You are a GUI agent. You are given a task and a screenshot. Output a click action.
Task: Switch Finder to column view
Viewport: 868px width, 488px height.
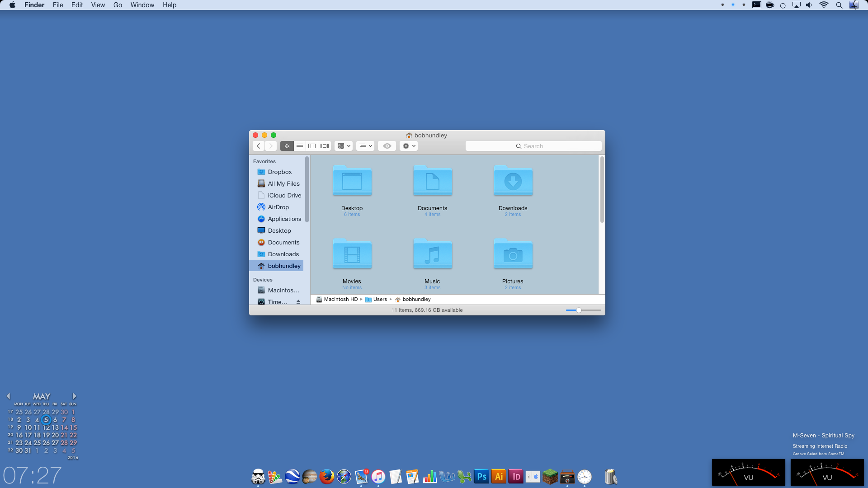click(312, 146)
